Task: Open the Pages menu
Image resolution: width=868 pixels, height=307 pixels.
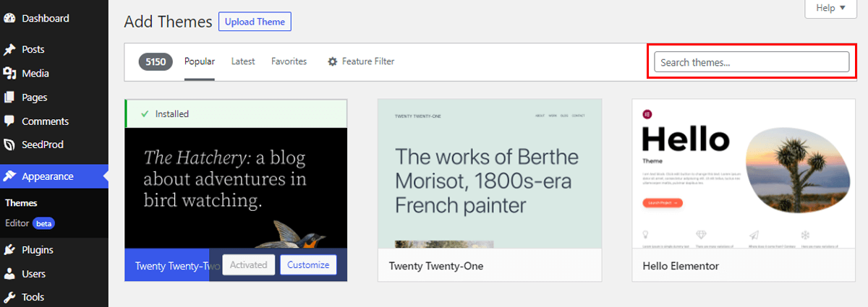Action: point(54,98)
